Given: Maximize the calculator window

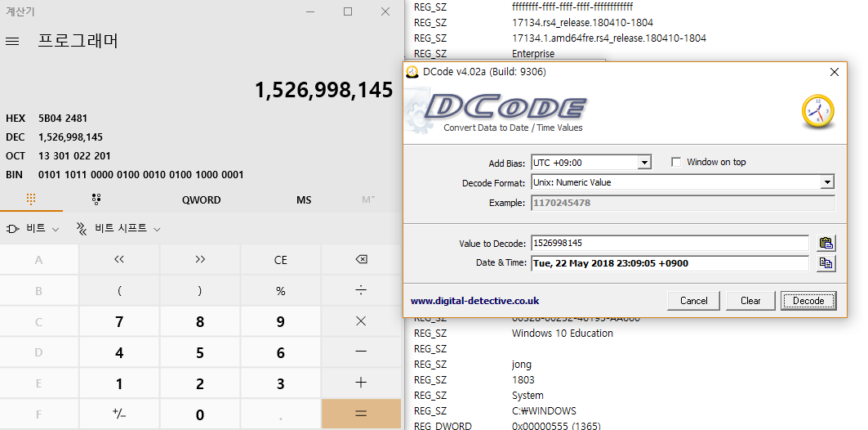Looking at the screenshot, I should (348, 11).
